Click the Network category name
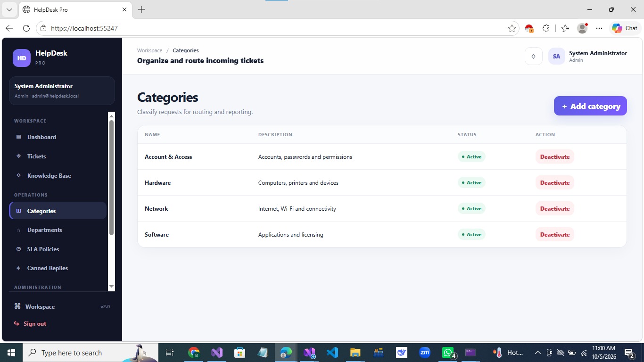The height and width of the screenshot is (362, 644). [156, 209]
